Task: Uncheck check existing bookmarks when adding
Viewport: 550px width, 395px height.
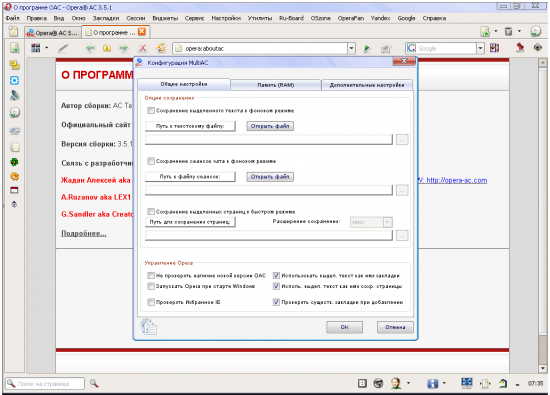Action: 276,302
